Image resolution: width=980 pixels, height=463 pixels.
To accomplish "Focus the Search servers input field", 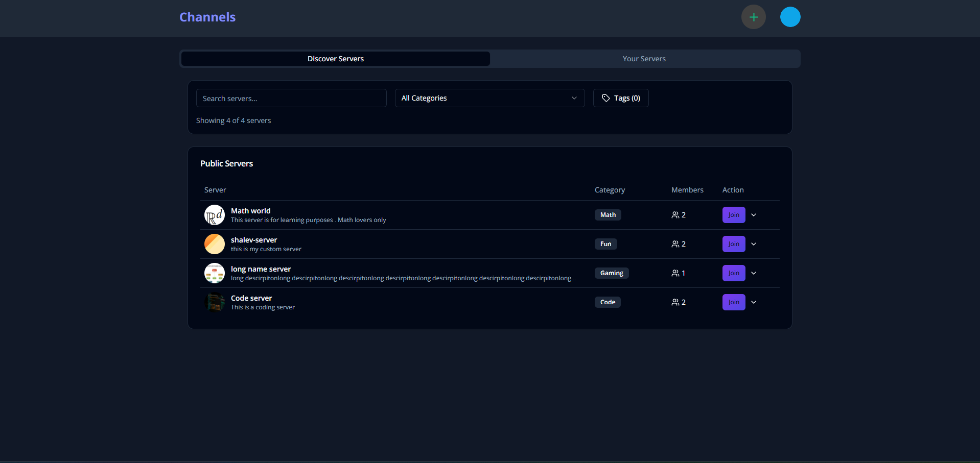I will [291, 98].
